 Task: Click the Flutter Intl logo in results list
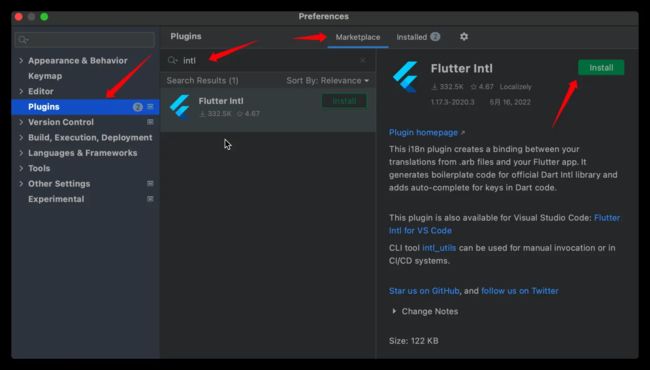[x=180, y=107]
